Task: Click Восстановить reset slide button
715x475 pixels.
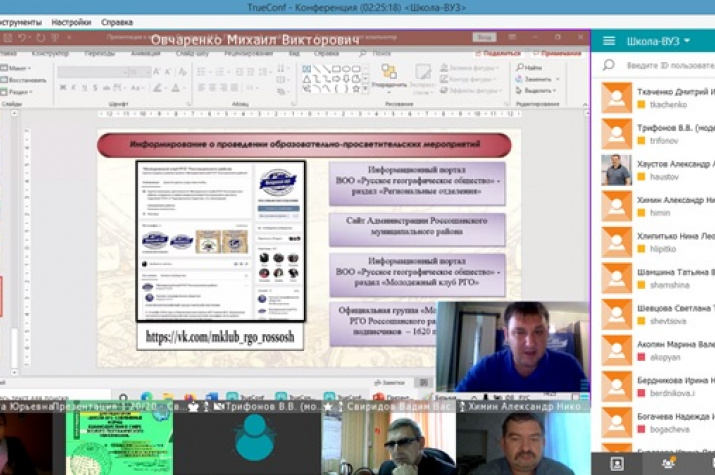Action: [24, 80]
